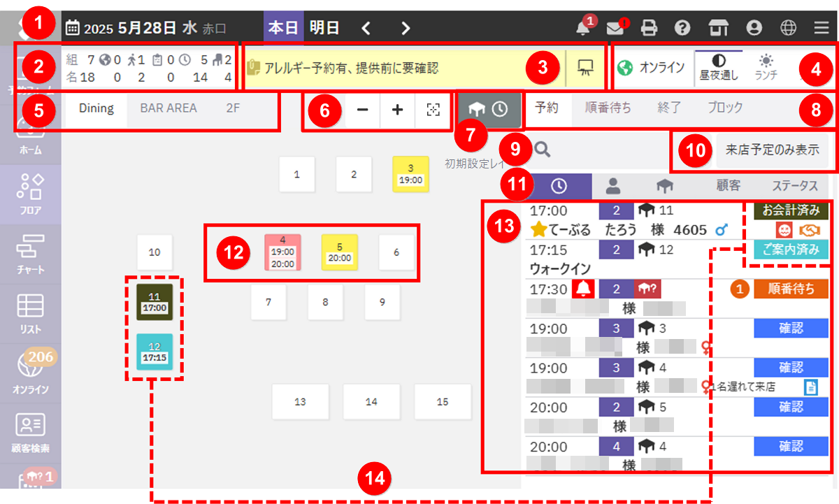Open the user account icon

753,28
